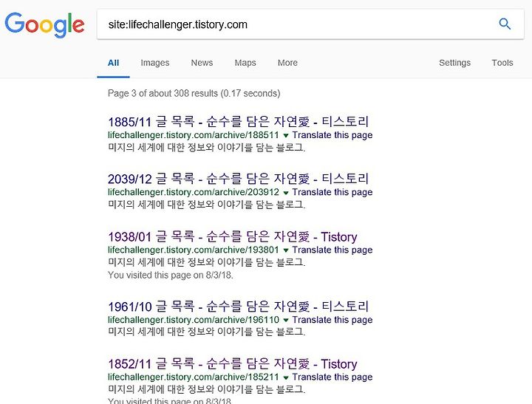This screenshot has height=404, width=532.
Task: Click the 'Page 3 of about 308 results' text
Action: point(194,93)
